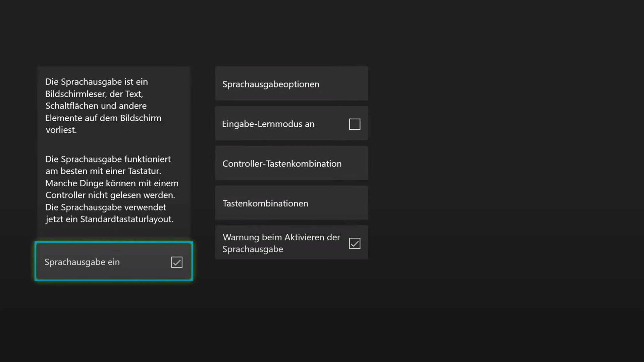Click the Bildschirmleser description paragraph
644x362 pixels.
(x=103, y=106)
